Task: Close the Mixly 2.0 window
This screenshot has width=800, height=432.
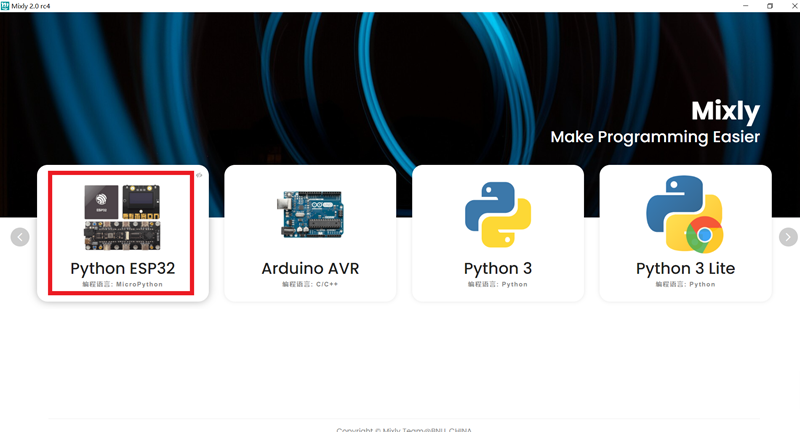Action: tap(790, 6)
